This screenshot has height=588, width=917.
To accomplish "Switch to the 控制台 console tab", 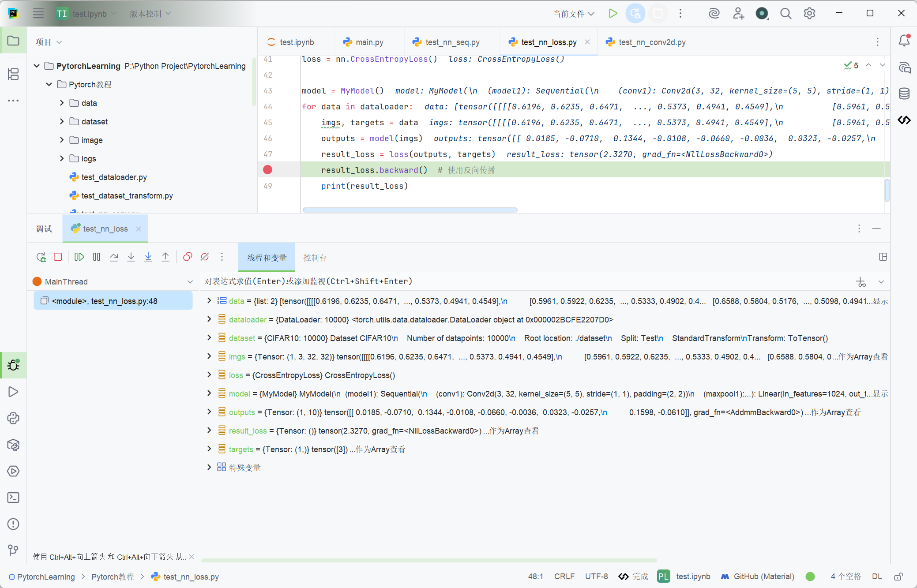I will (315, 258).
